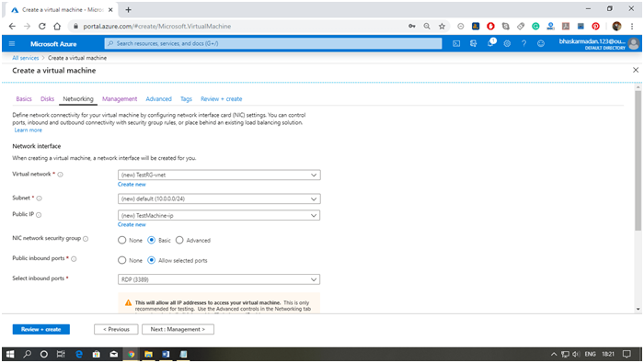Open the Directory and subscription filter icon
644x363 pixels.
point(473,43)
